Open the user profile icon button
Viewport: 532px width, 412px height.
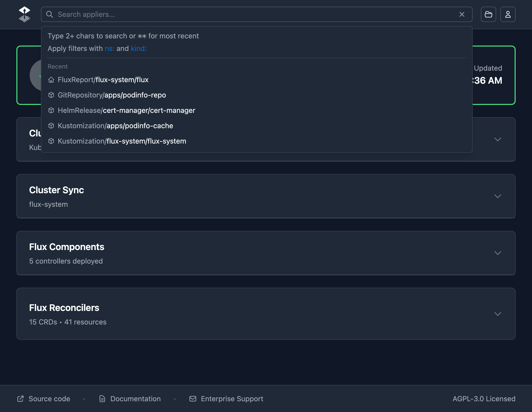[508, 14]
